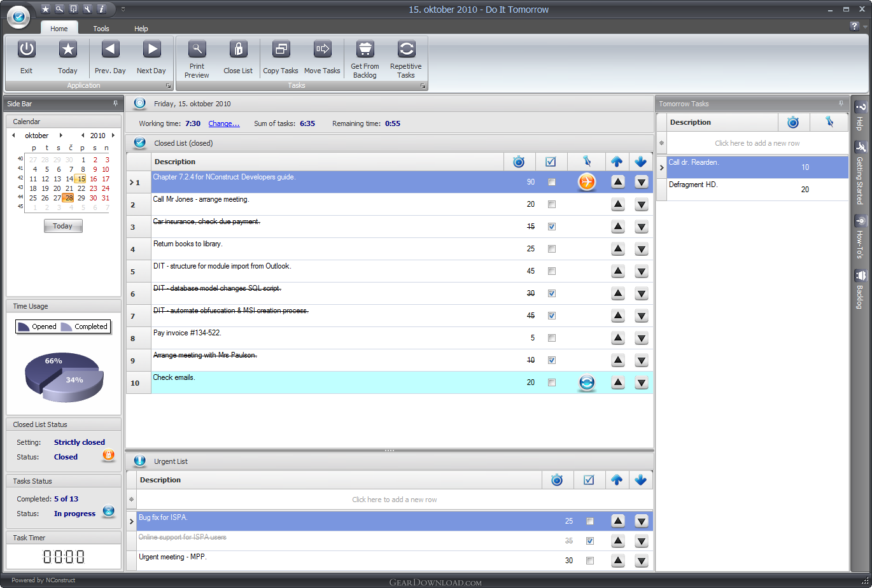This screenshot has width=872, height=588.
Task: Click the Change... working time link
Action: tap(224, 123)
